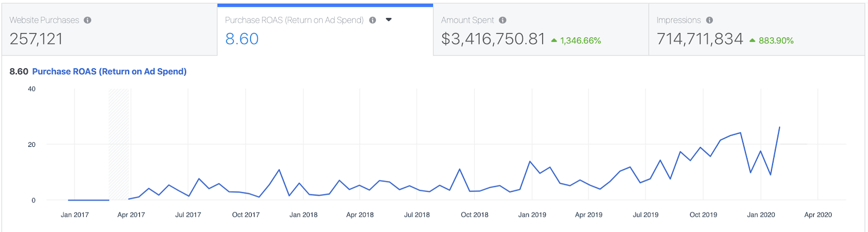The image size is (868, 232).
Task: Click the info icon next to Amount Spent
Action: click(x=503, y=20)
